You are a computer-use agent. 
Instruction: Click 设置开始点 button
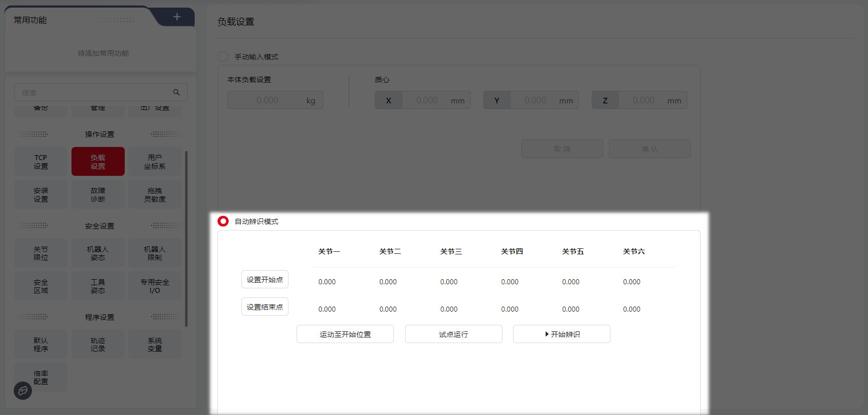tap(265, 280)
